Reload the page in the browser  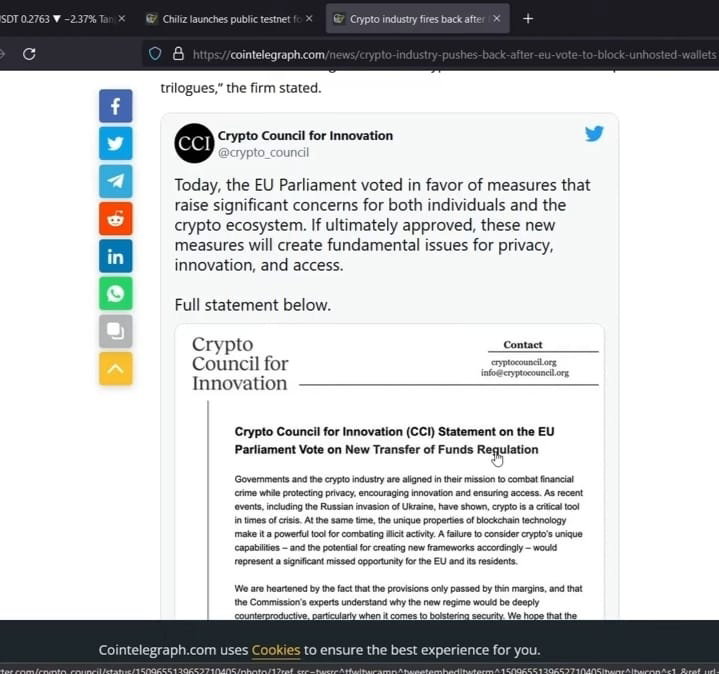coord(29,54)
